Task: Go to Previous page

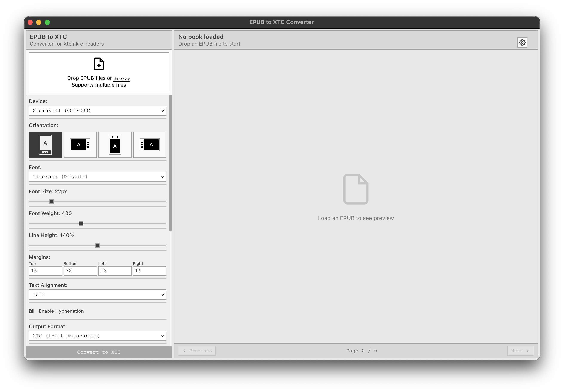Action: click(x=197, y=351)
